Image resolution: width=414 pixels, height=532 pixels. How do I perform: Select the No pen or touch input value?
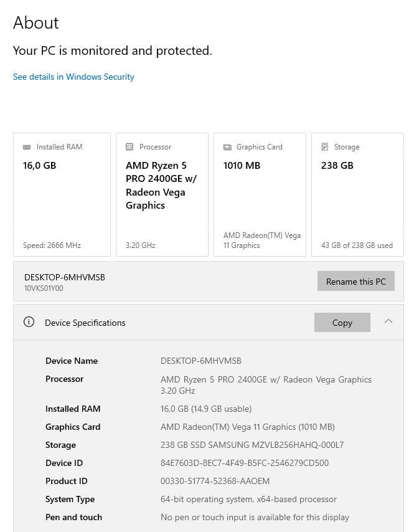[x=255, y=517]
